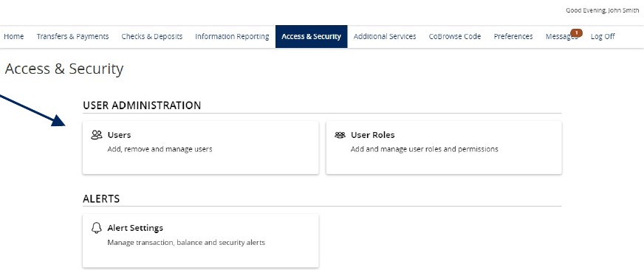Image resolution: width=644 pixels, height=270 pixels.
Task: Open the Home menu item
Action: coord(14,37)
